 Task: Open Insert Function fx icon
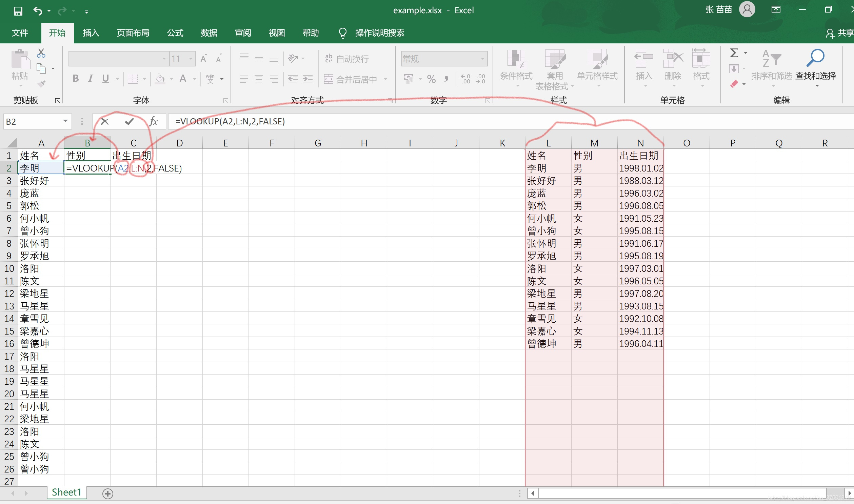(x=154, y=122)
